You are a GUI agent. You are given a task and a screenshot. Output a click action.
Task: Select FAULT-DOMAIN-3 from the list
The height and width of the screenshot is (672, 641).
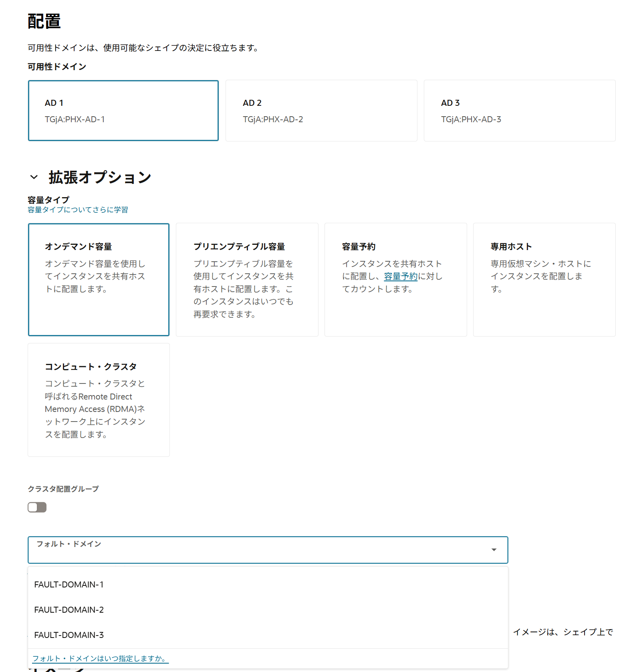[69, 635]
